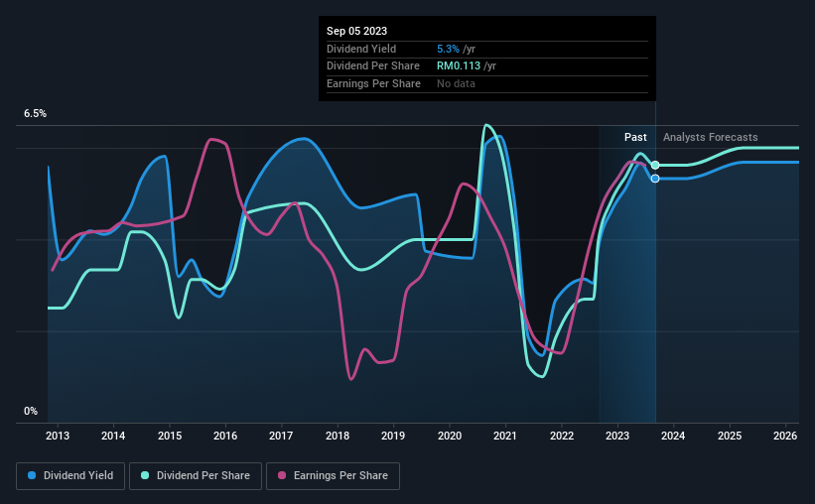The width and height of the screenshot is (815, 504).
Task: Click the teal data point marker on the Dividend Per Share line
Action: coord(655,166)
